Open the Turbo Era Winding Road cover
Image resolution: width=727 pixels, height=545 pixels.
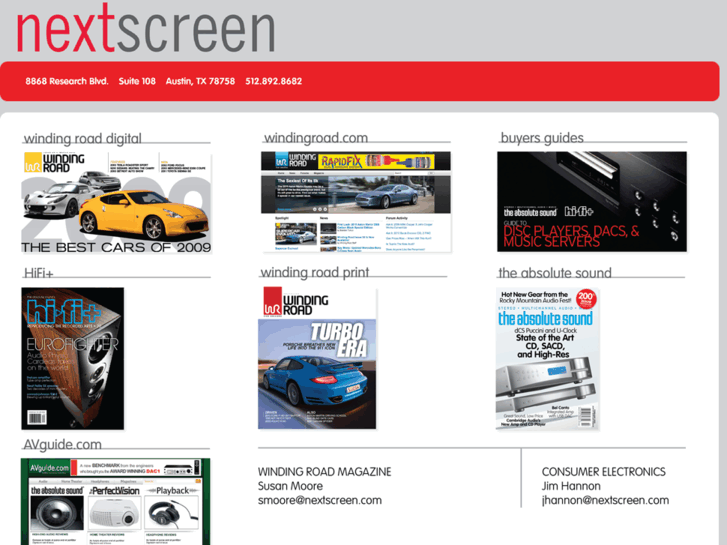(317, 358)
